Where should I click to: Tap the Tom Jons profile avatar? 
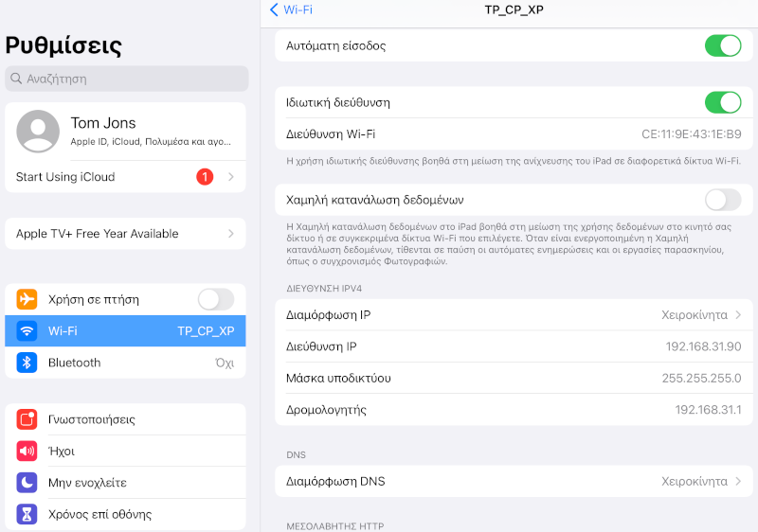pyautogui.click(x=39, y=132)
